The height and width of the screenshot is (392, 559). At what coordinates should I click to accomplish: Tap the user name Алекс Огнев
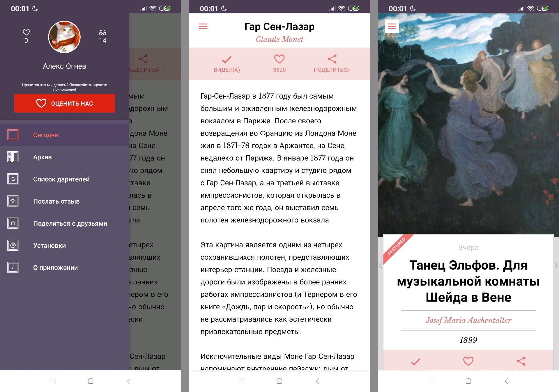pyautogui.click(x=65, y=66)
